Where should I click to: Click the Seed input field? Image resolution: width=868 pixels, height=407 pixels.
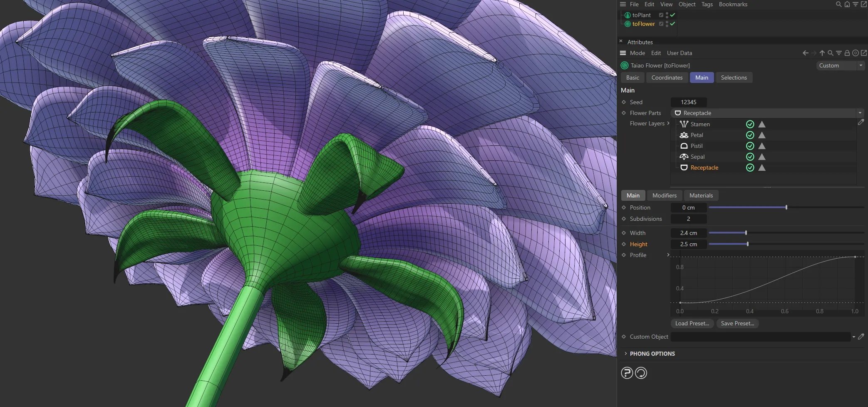tap(689, 102)
